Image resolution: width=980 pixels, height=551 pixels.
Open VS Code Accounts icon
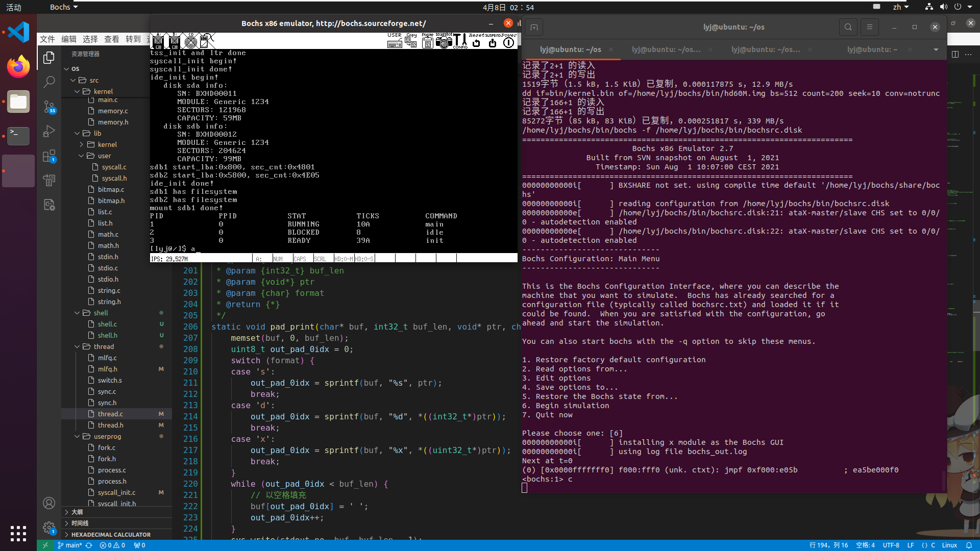pos(49,503)
